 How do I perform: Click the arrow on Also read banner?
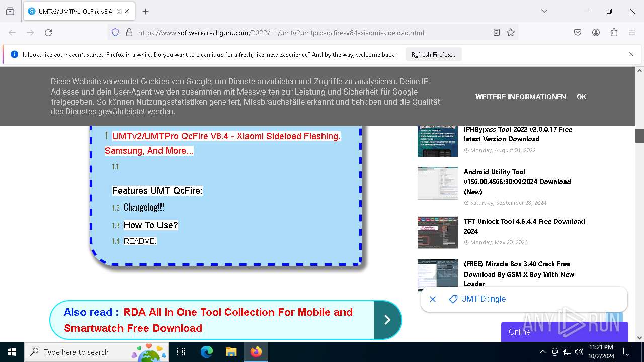pyautogui.click(x=387, y=320)
